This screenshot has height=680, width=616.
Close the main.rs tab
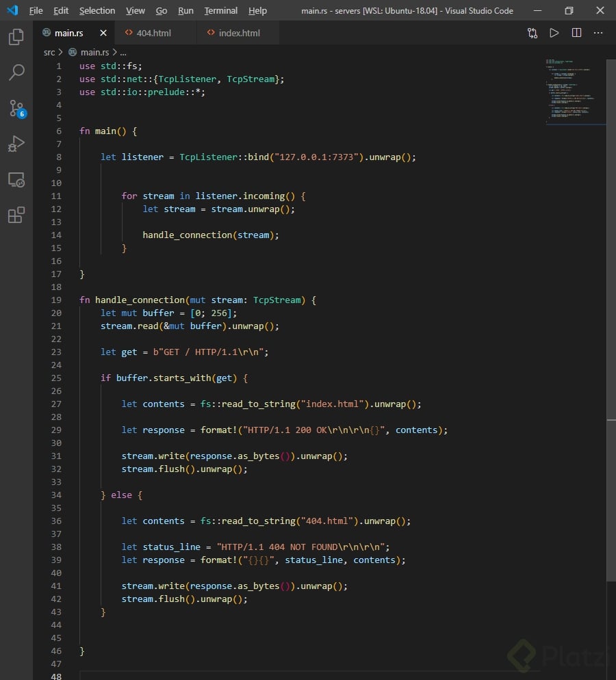[x=103, y=33]
